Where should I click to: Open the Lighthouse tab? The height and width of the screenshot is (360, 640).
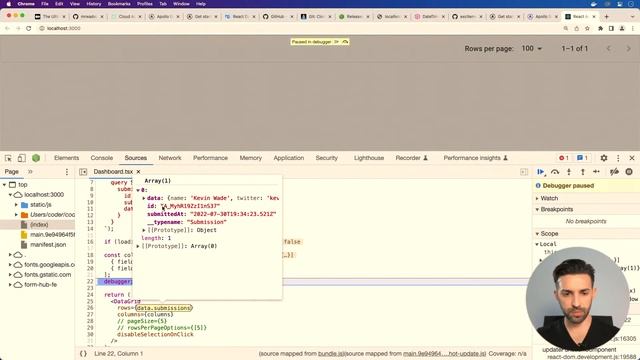pos(369,158)
